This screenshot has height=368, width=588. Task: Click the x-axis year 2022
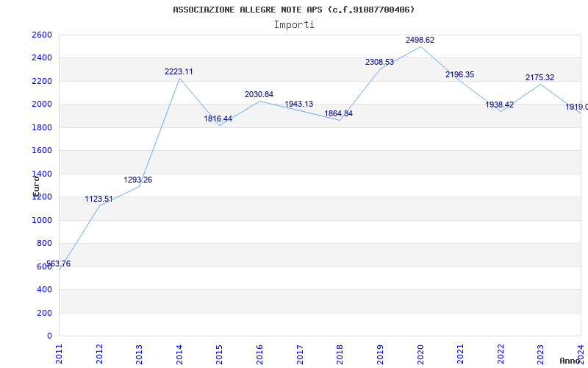[x=501, y=354]
